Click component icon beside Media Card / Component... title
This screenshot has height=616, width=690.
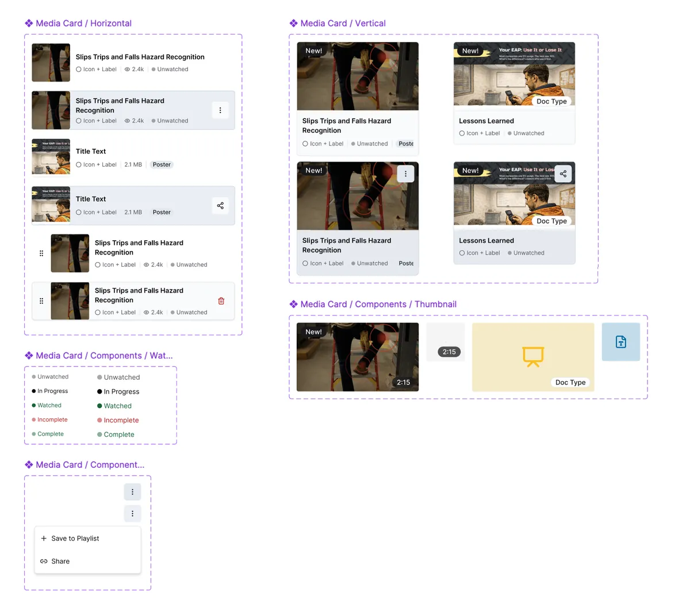(x=29, y=465)
